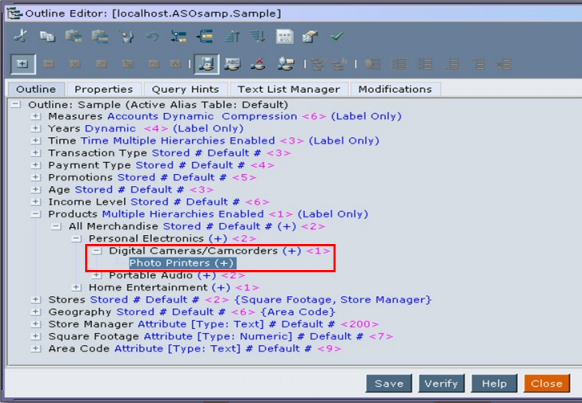Open the Text List Manager tab
Screen dimensions: 582x403
coord(289,89)
